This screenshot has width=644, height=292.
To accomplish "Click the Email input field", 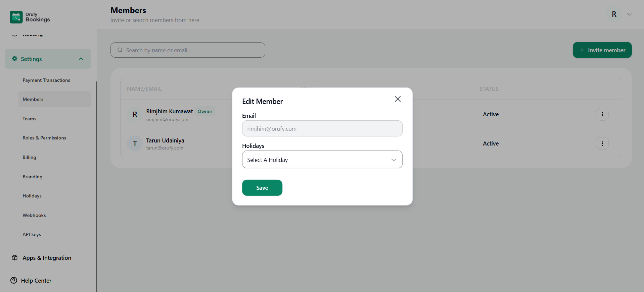I will (x=322, y=128).
